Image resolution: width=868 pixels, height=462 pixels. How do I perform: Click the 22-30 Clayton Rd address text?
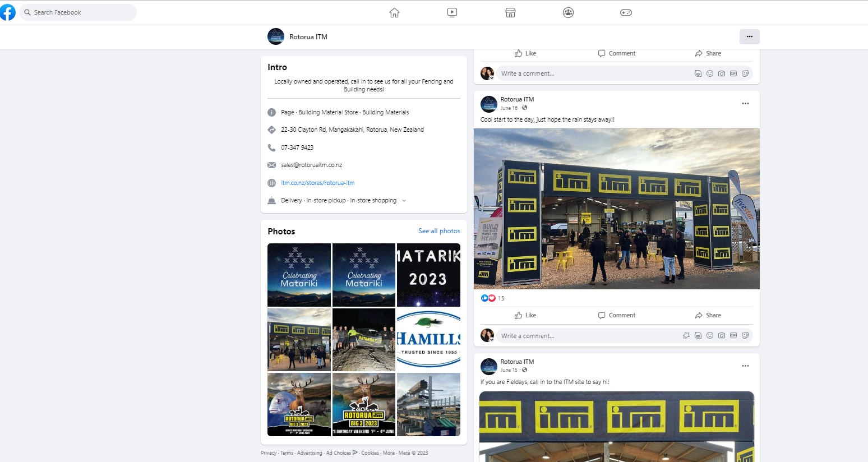(352, 130)
